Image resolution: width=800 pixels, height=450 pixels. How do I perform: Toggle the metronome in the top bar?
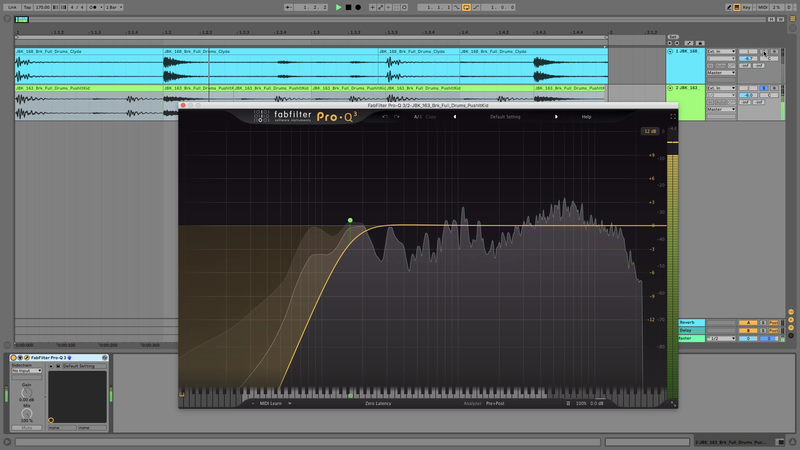point(93,7)
